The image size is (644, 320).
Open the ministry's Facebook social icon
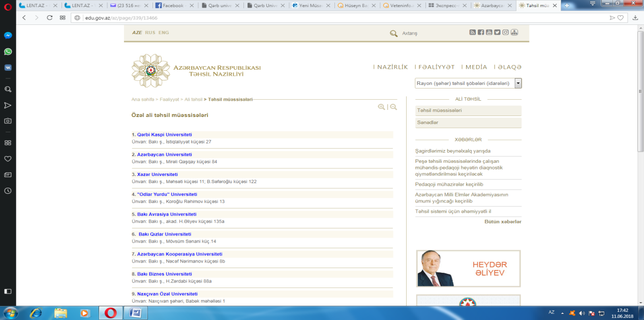pyautogui.click(x=481, y=33)
